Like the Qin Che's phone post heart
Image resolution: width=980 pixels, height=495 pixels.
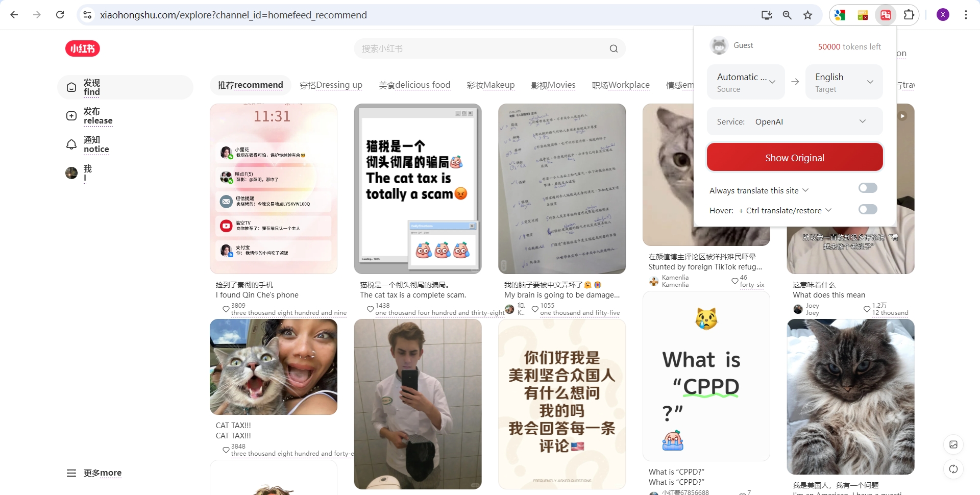pos(226,309)
